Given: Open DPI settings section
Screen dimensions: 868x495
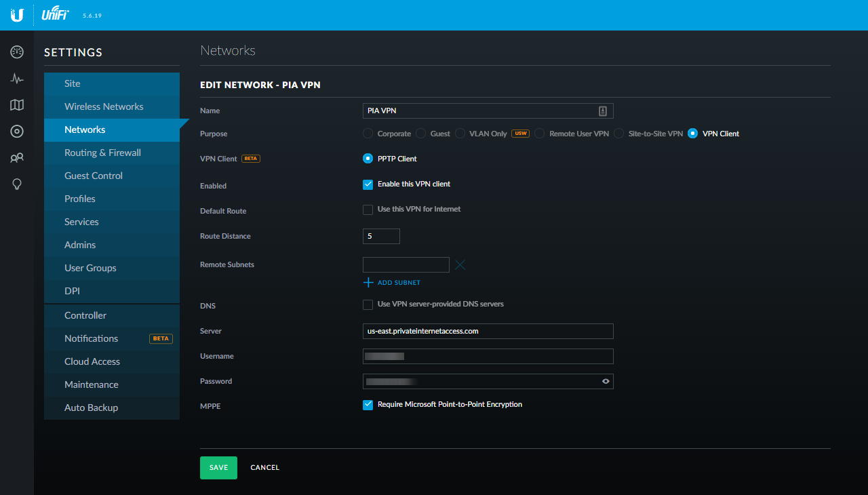Looking at the screenshot, I should click(112, 291).
